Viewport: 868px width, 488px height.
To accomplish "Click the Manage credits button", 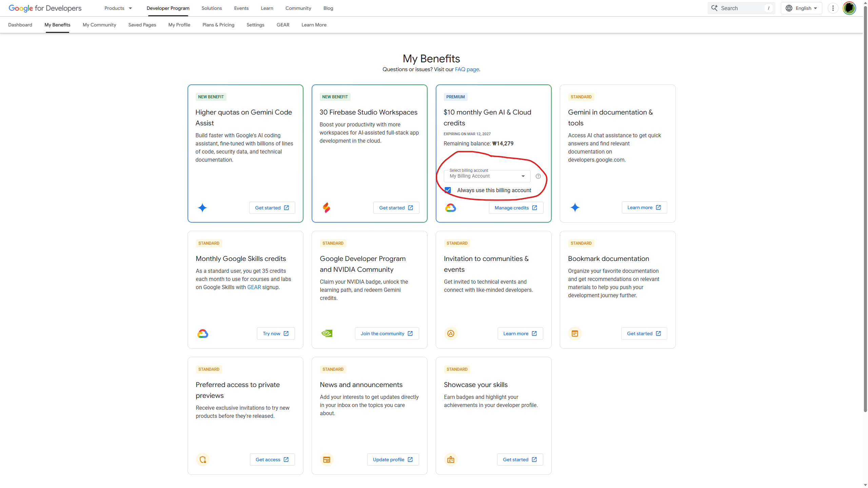I will tap(516, 208).
